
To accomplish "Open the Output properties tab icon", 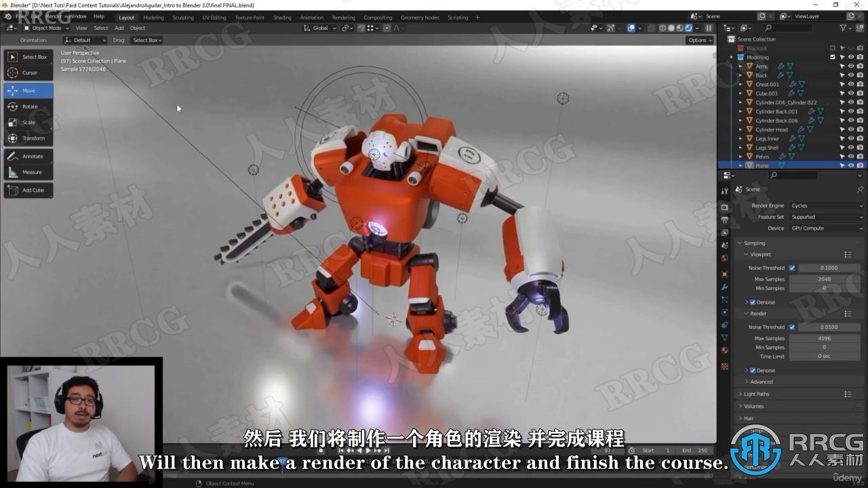I will click(725, 220).
